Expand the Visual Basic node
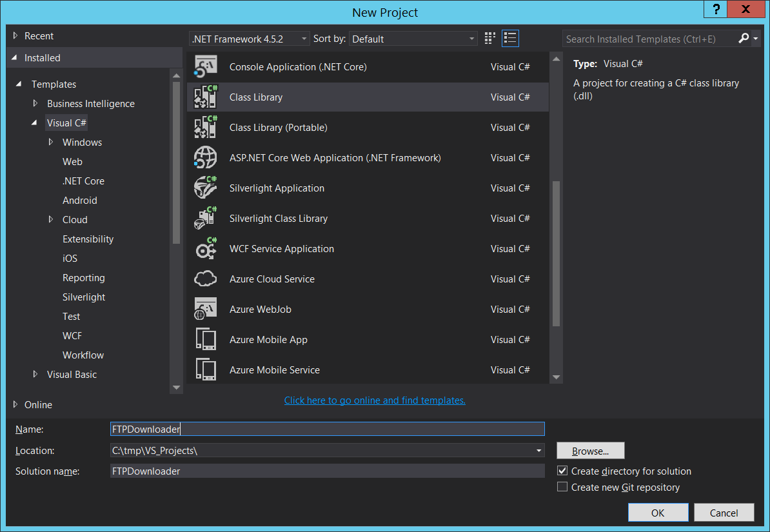This screenshot has height=532, width=770. coord(35,374)
